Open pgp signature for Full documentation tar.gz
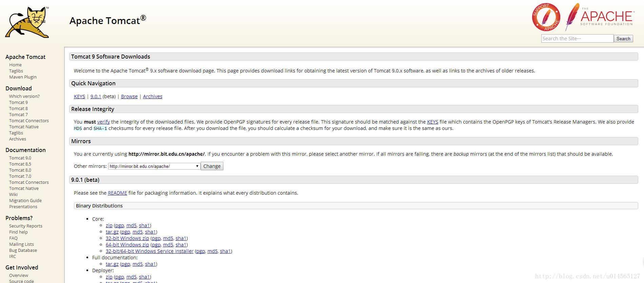 click(x=125, y=264)
